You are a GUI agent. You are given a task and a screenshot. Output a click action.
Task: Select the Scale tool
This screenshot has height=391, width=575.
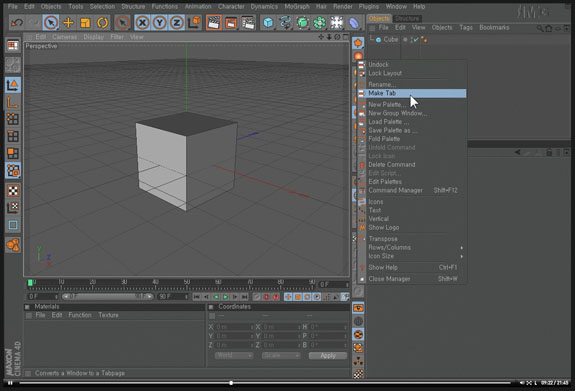click(85, 23)
